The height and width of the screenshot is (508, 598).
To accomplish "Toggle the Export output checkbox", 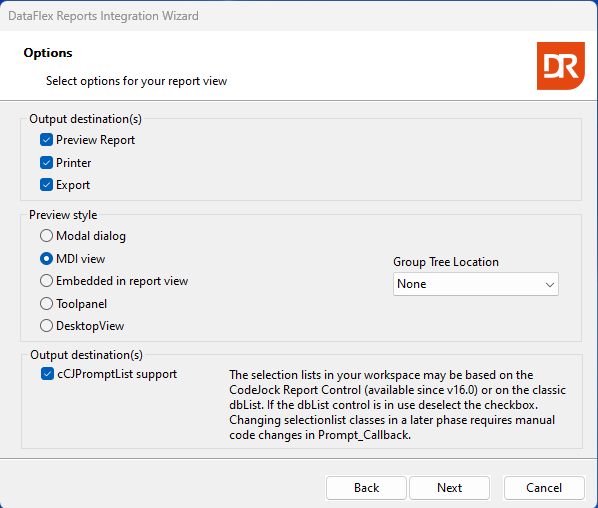I will point(46,185).
